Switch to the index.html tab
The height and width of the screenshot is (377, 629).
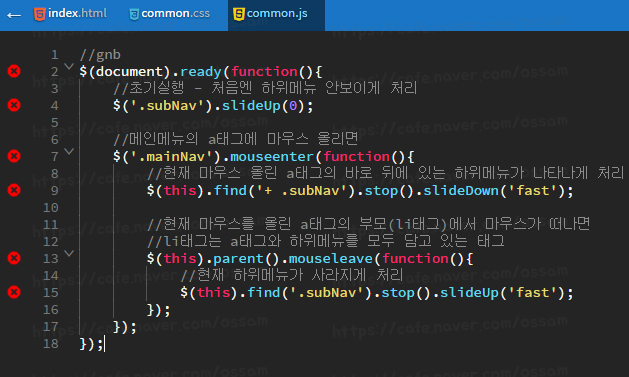pyautogui.click(x=70, y=14)
